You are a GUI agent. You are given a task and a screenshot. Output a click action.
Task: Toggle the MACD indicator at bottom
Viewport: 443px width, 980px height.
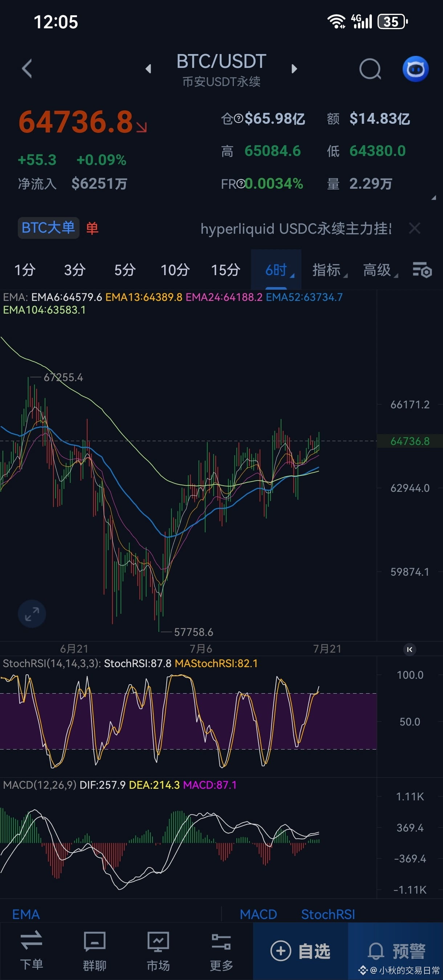pyautogui.click(x=259, y=915)
